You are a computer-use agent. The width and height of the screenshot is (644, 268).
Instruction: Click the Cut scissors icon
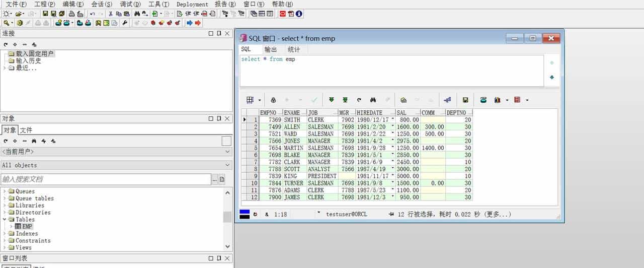coord(111,14)
